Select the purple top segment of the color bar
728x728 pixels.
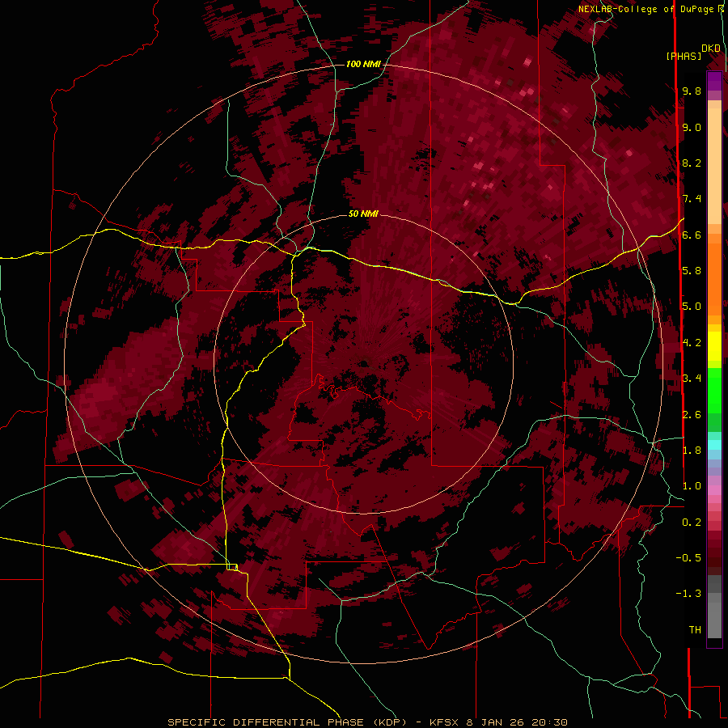714,81
